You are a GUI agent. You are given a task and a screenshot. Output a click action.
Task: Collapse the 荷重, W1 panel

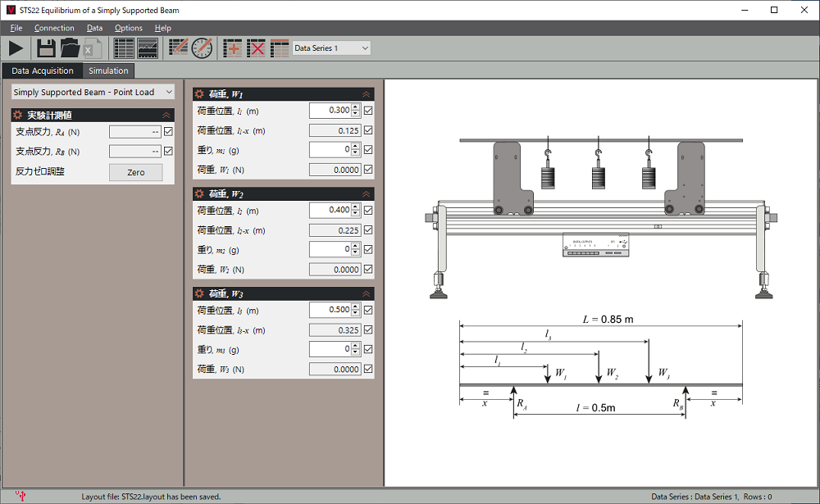click(366, 94)
